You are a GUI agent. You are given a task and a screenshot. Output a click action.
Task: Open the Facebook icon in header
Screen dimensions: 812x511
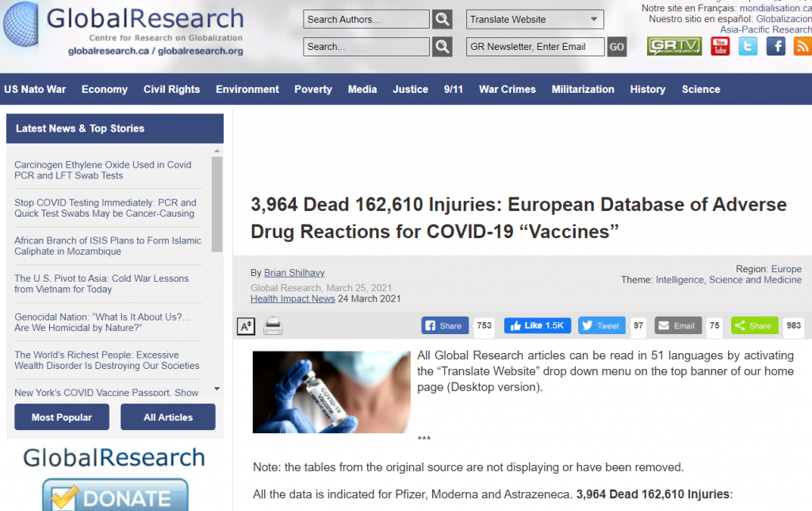pos(776,46)
